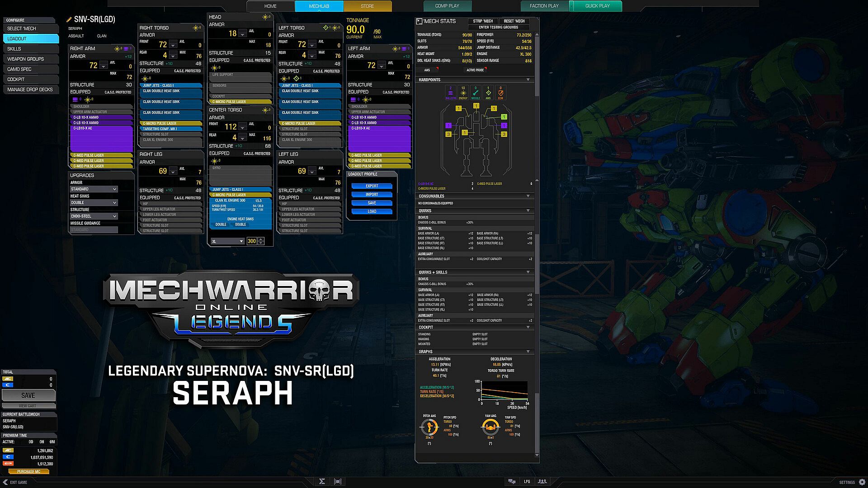Switch to the Store tab
Screen dimensions: 868x488
click(x=367, y=6)
